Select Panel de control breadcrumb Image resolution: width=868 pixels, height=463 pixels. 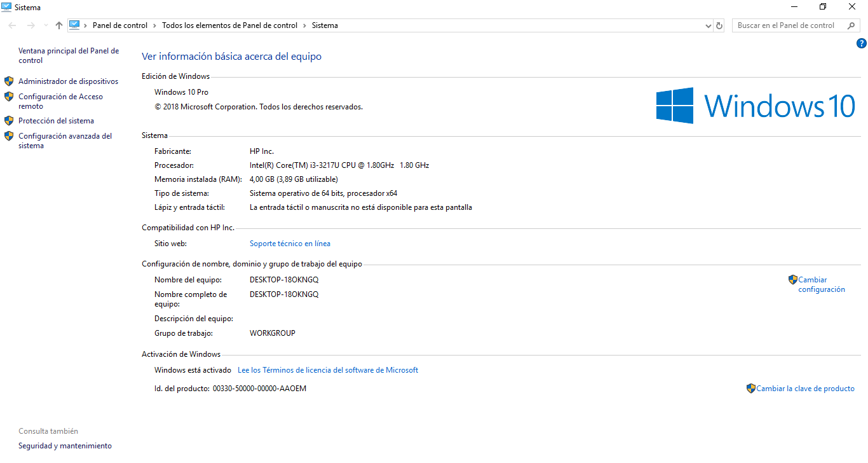point(120,25)
